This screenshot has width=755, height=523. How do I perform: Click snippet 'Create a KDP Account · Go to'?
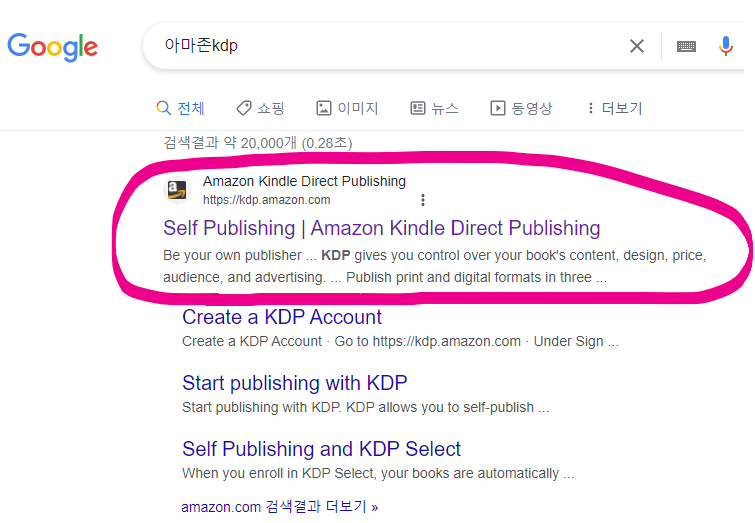coord(400,341)
